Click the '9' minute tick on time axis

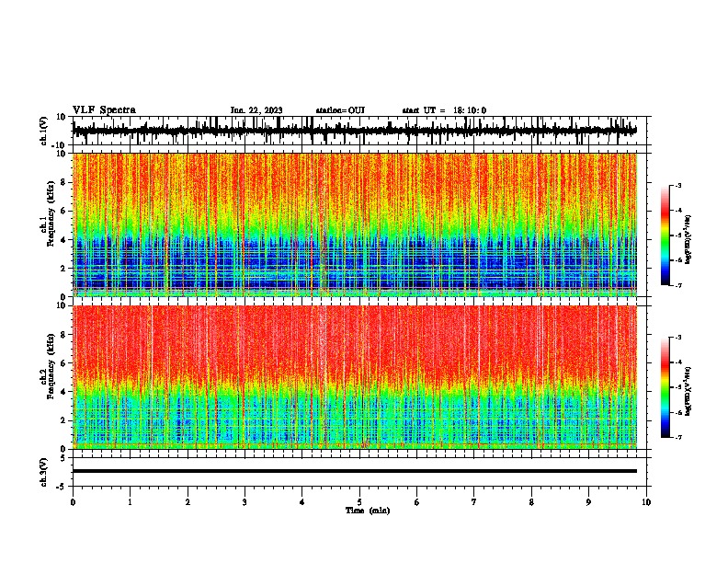tap(588, 502)
